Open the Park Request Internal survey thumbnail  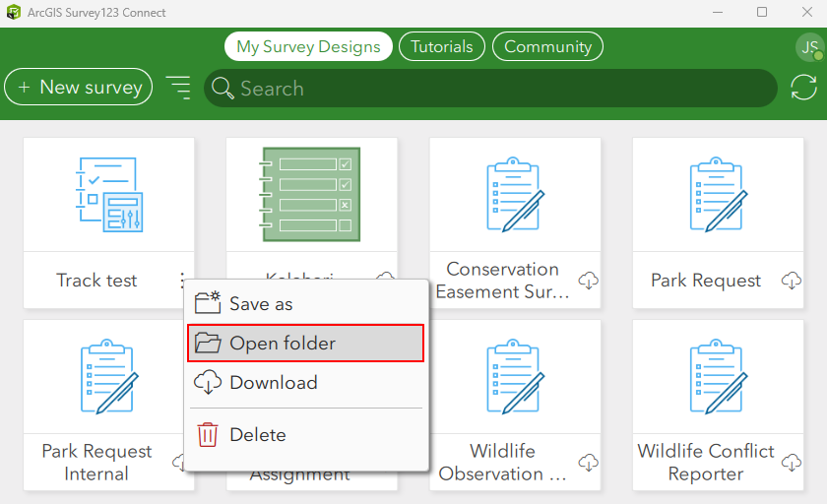coord(108,376)
